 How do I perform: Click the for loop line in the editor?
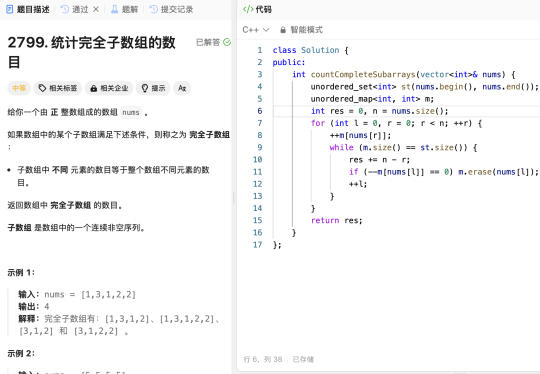tap(396, 123)
